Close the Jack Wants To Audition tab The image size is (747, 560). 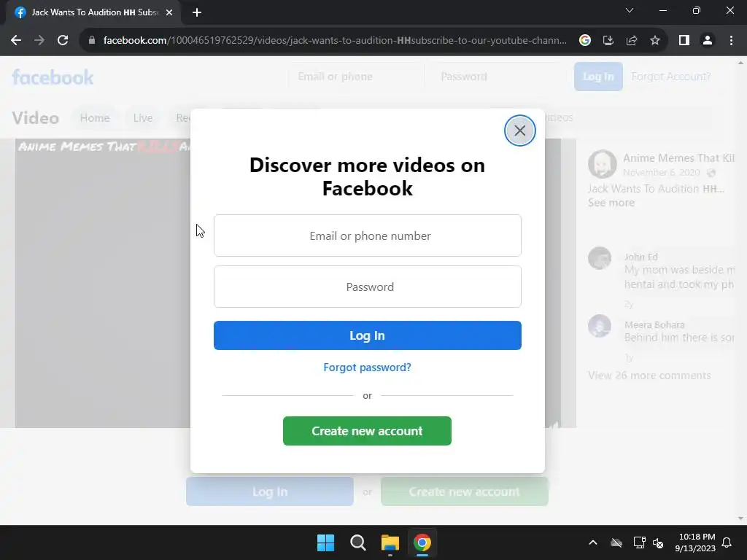(169, 13)
